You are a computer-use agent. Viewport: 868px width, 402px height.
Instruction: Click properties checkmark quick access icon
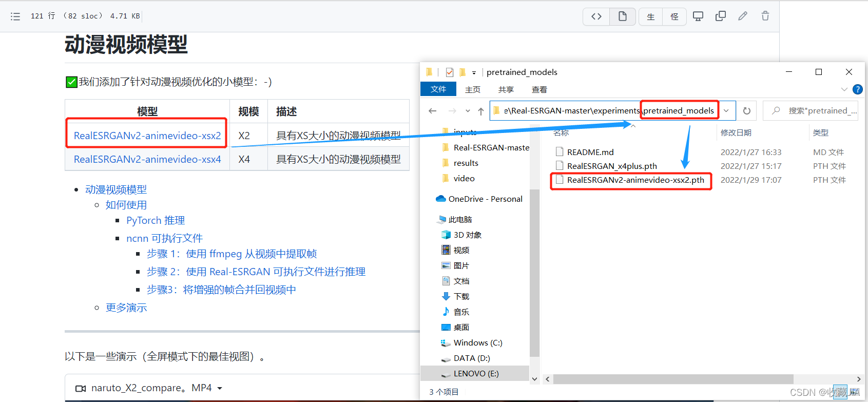click(450, 72)
